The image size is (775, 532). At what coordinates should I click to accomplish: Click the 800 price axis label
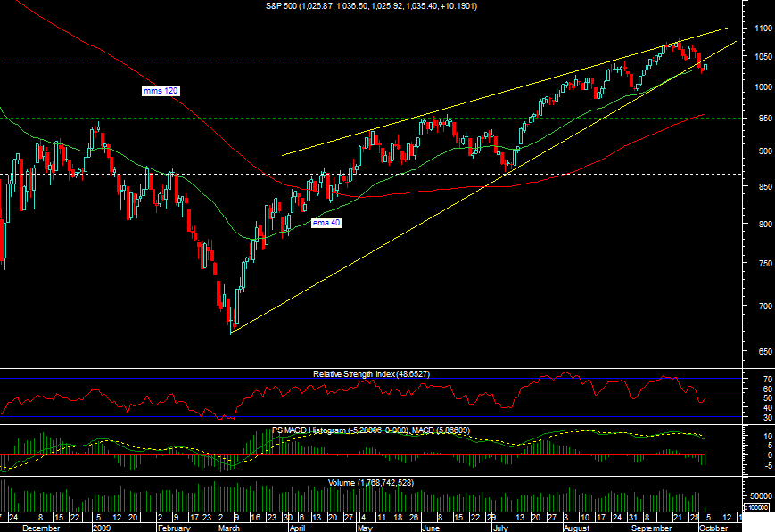click(765, 224)
